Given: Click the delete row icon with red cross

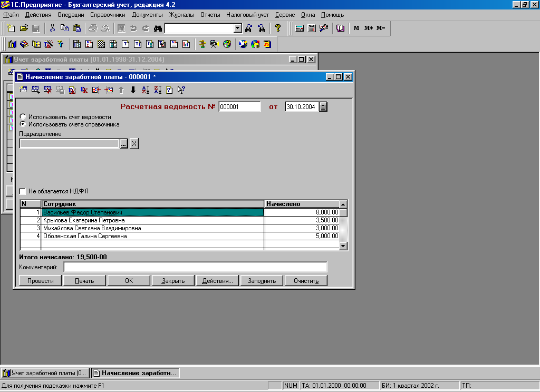Looking at the screenshot, I should coord(47,90).
